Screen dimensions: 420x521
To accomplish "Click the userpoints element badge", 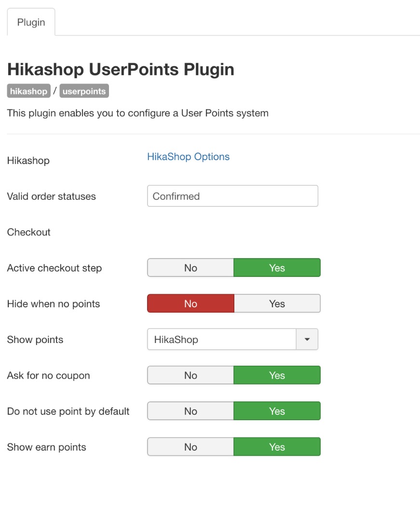I will (x=84, y=91).
